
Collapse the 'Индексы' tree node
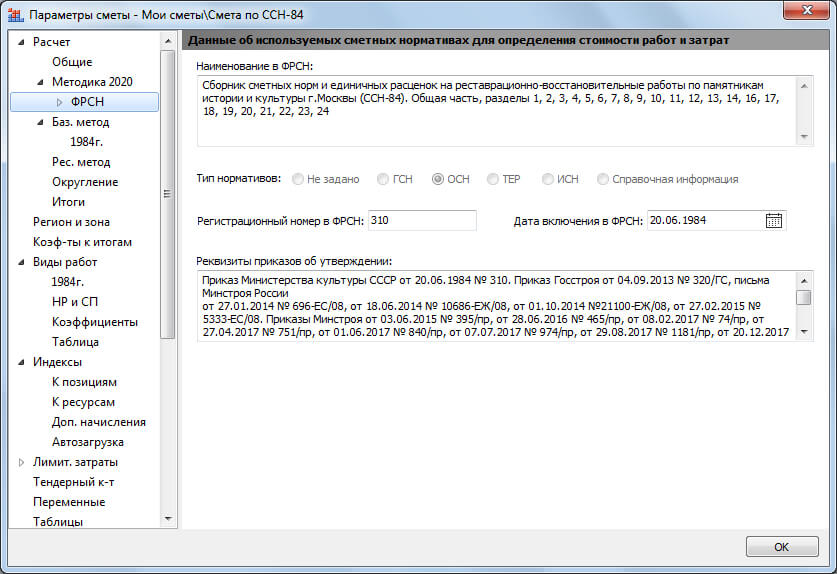(x=21, y=362)
